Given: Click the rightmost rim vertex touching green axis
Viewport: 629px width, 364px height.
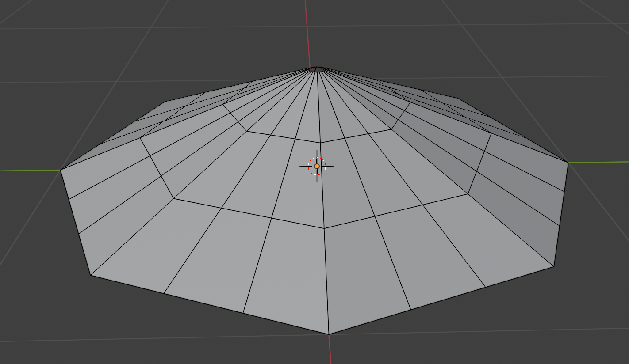Looking at the screenshot, I should (568, 163).
